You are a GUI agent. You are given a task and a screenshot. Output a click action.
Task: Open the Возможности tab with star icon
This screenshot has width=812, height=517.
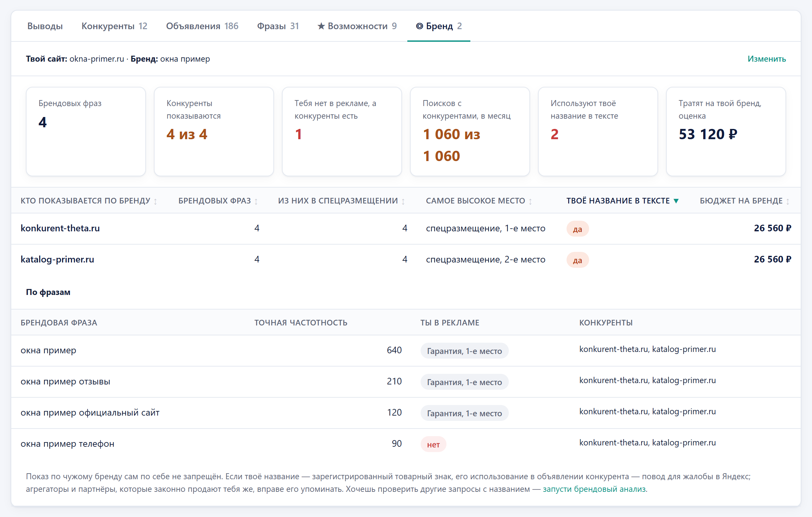357,26
